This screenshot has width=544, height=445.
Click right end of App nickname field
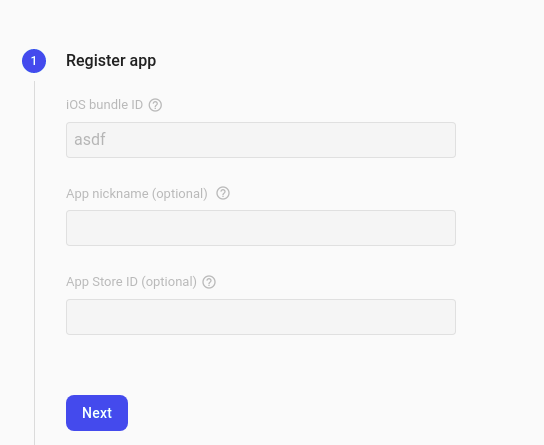point(446,228)
